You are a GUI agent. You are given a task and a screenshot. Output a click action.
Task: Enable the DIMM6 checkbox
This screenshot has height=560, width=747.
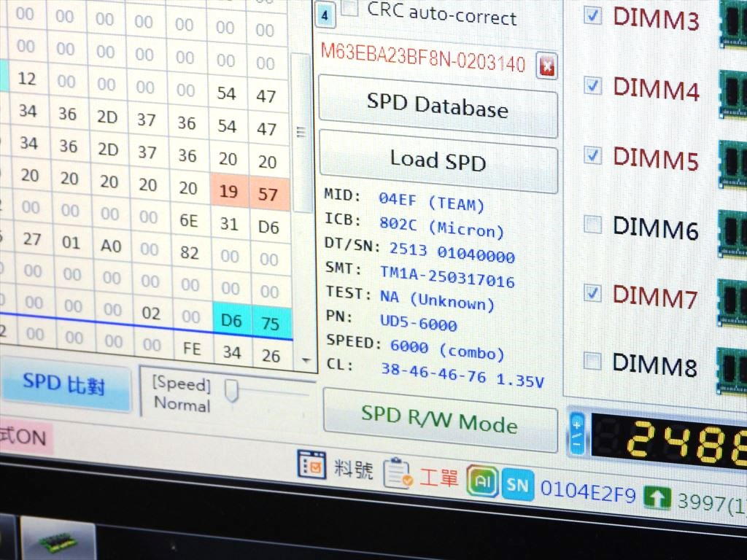tap(592, 224)
